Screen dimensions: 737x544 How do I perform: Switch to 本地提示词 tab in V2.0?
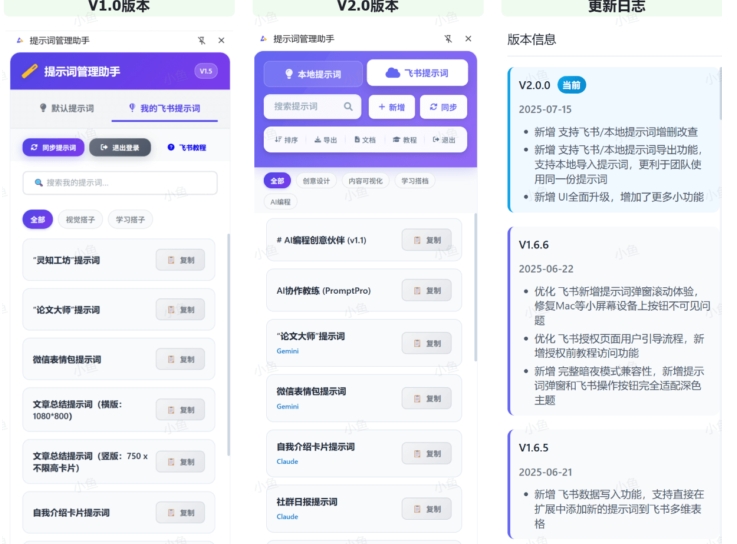pyautogui.click(x=313, y=74)
